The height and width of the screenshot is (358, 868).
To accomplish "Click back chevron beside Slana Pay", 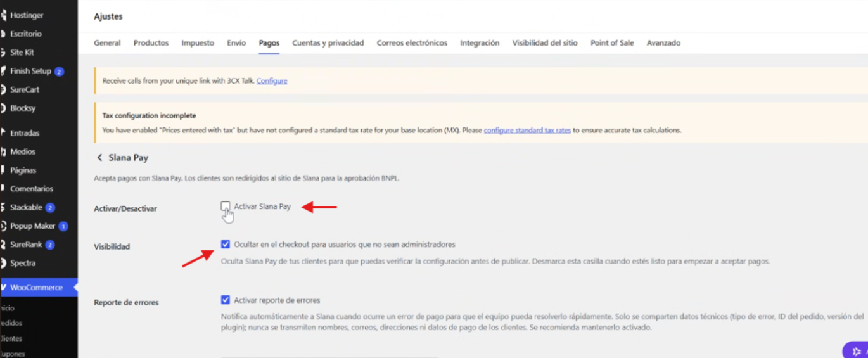I will pos(99,158).
